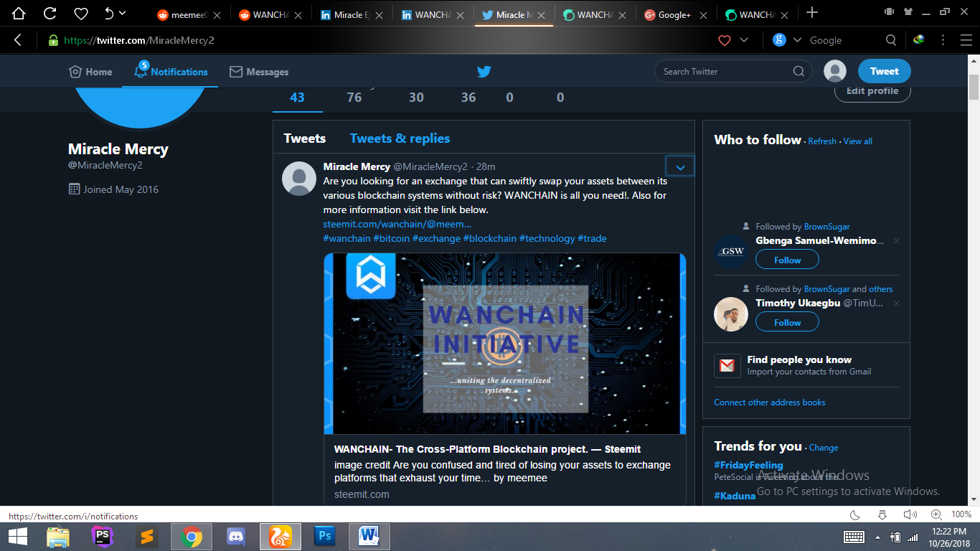This screenshot has height=551, width=980.
Task: Click the Tweet compose button
Action: click(x=885, y=71)
